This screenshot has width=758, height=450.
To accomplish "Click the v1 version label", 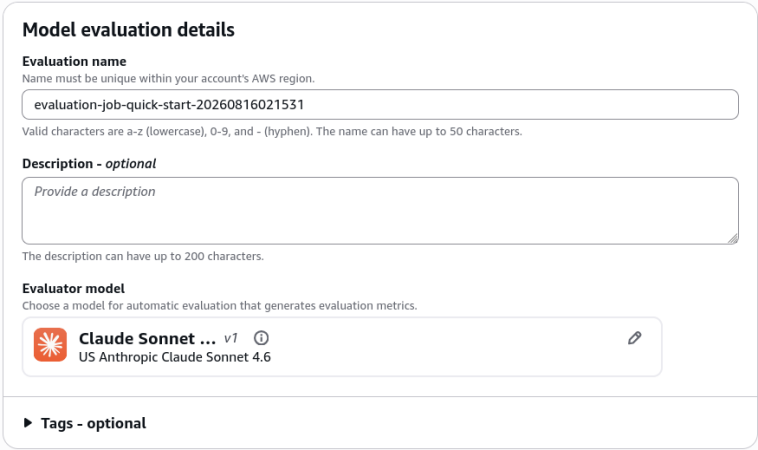I will [231, 338].
